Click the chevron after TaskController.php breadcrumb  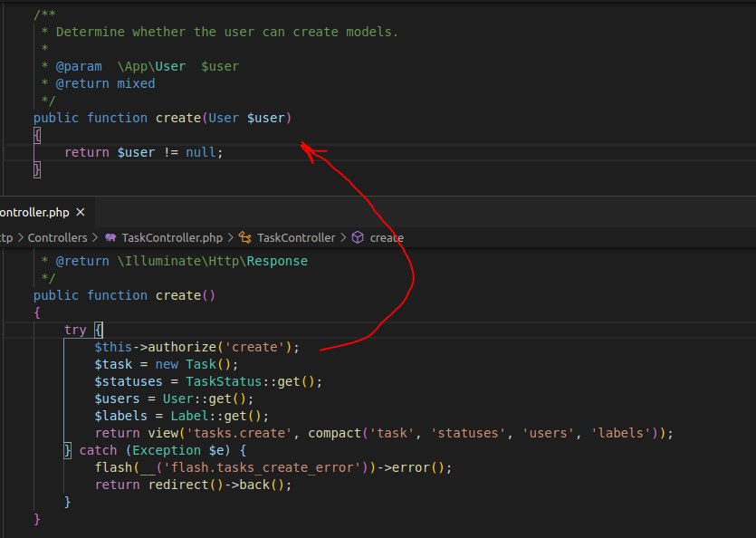(231, 237)
